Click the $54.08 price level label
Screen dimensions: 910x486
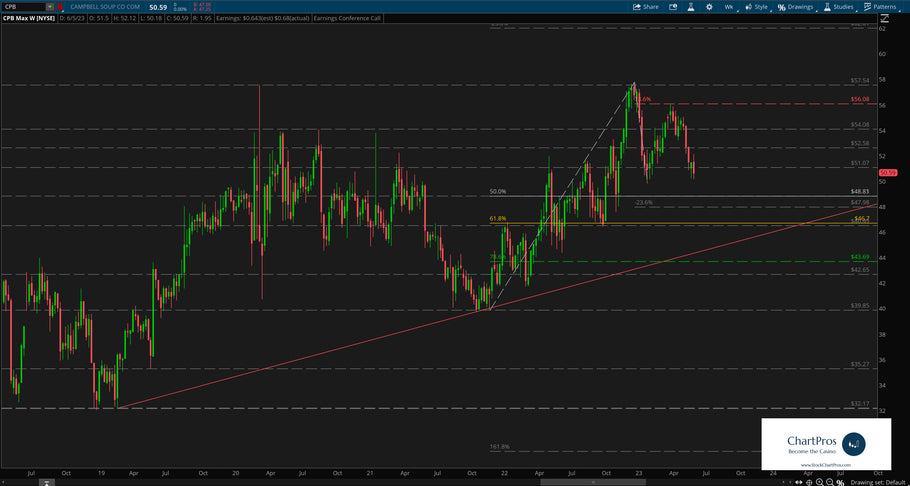860,124
